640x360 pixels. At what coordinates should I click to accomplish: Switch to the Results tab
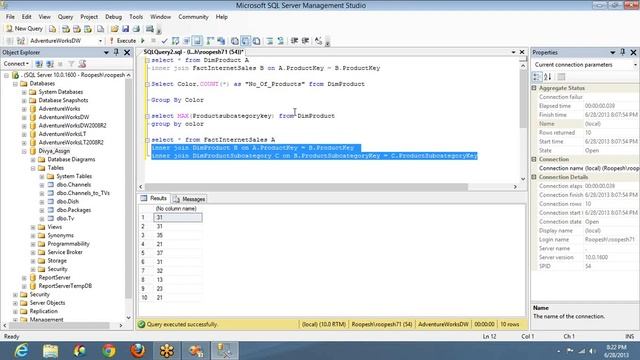click(x=154, y=198)
